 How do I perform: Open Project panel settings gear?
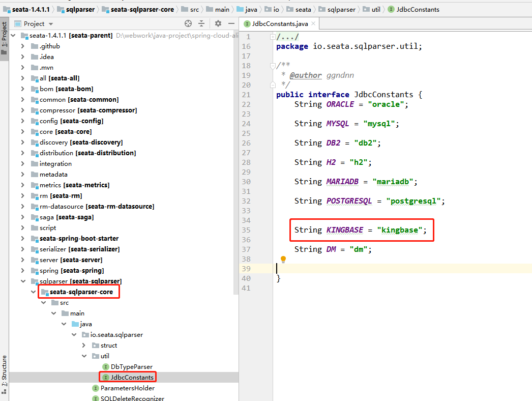(x=218, y=23)
